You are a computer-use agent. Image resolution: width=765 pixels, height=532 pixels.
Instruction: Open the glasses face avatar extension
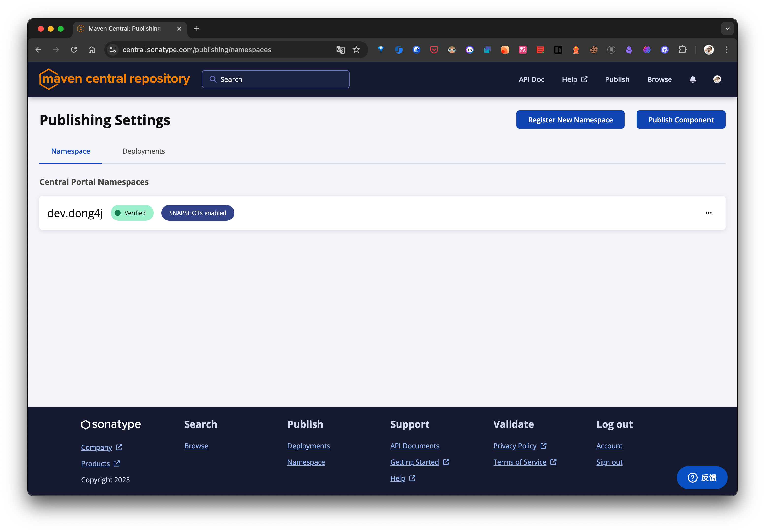[452, 50]
